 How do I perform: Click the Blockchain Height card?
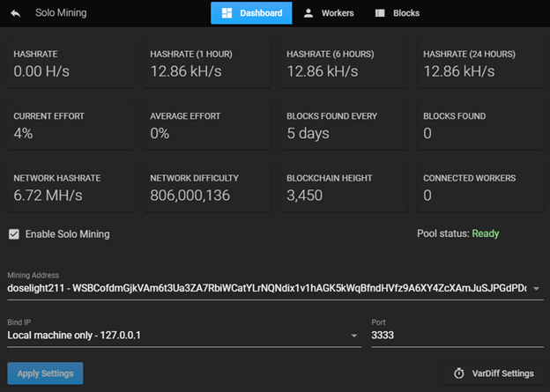click(x=344, y=188)
